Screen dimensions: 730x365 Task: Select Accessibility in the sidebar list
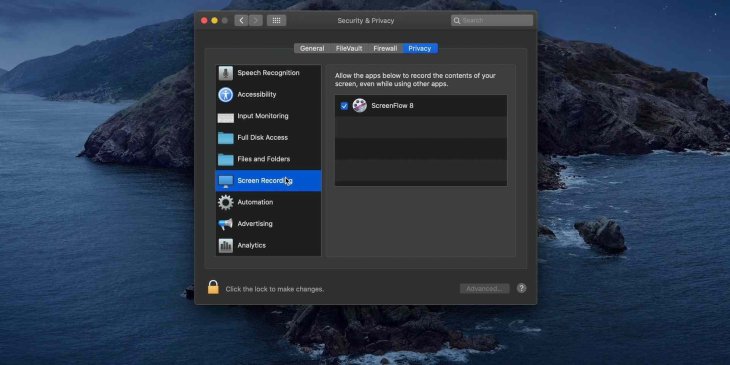coord(269,95)
